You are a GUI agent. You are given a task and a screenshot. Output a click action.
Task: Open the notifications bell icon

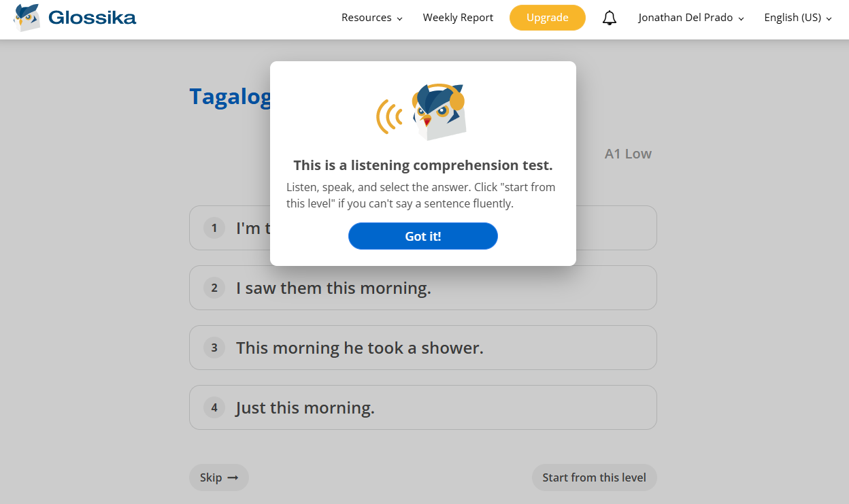[610, 18]
